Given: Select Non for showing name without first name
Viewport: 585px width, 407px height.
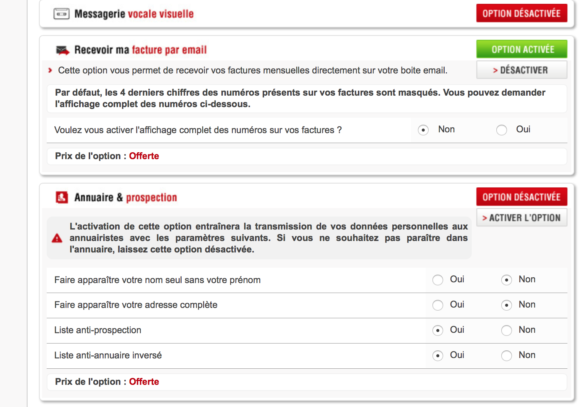Looking at the screenshot, I should [506, 280].
